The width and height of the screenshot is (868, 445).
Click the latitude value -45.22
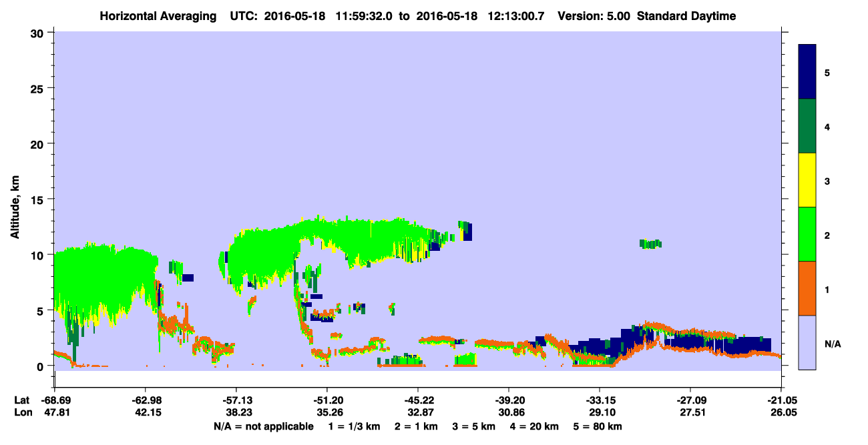(417, 400)
